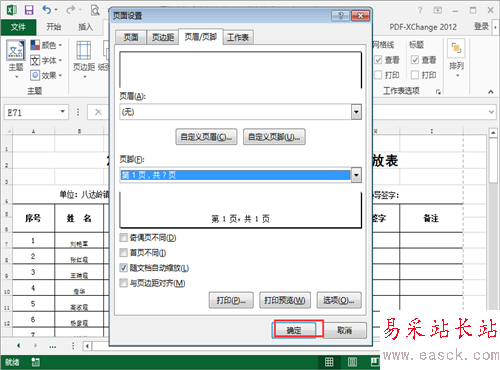Click Custom Footer (自定义页脚) button

click(x=274, y=137)
